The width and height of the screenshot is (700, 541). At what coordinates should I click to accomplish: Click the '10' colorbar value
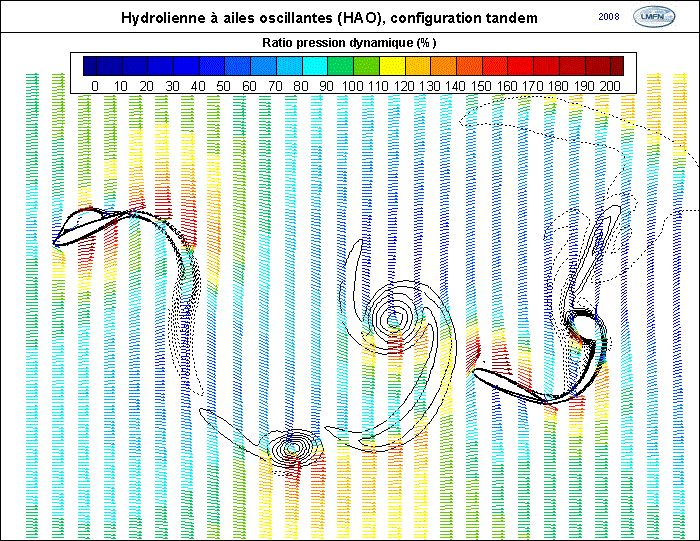(x=121, y=86)
